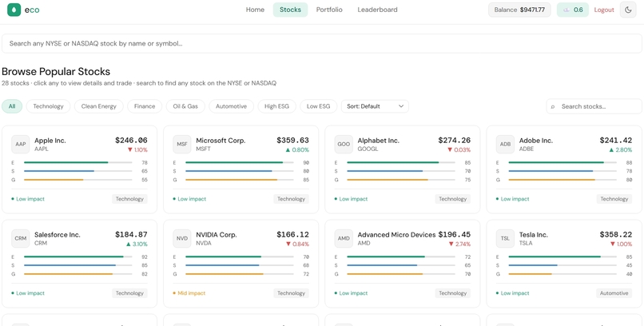Click the Browse Popular Stocks heading

click(56, 71)
